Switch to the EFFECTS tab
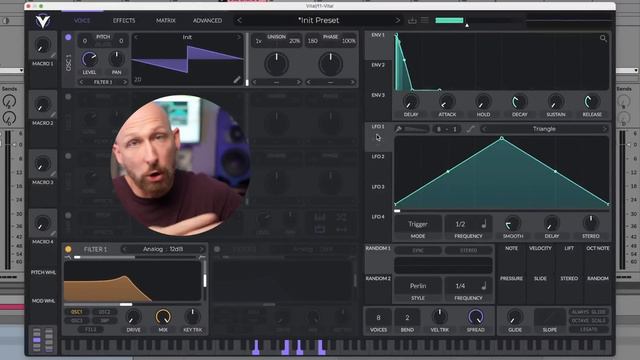 point(124,20)
